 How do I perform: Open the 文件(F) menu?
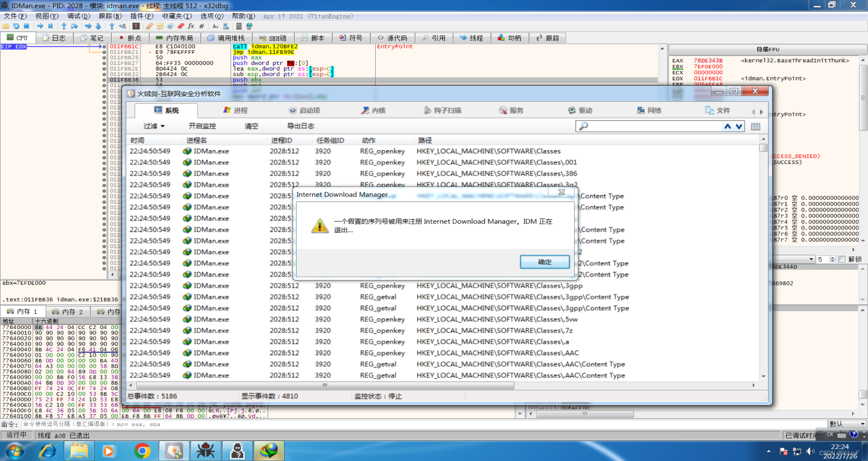pos(15,16)
